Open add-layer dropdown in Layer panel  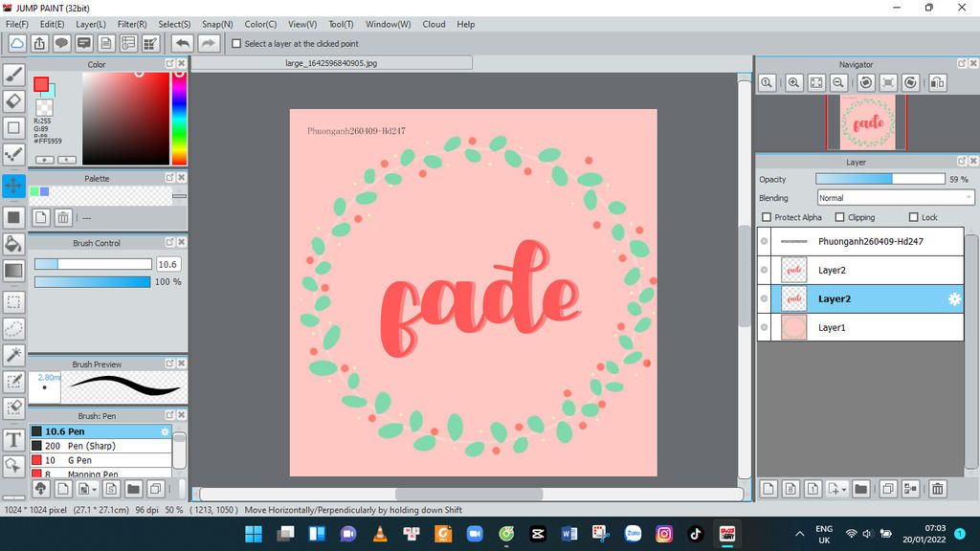coord(838,489)
